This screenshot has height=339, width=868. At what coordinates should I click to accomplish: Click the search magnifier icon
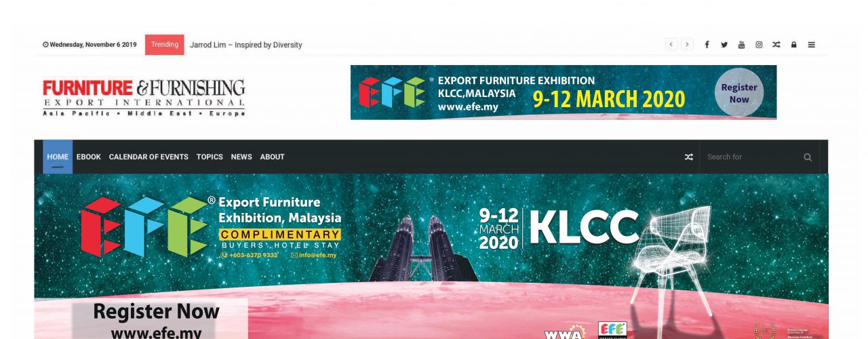808,157
